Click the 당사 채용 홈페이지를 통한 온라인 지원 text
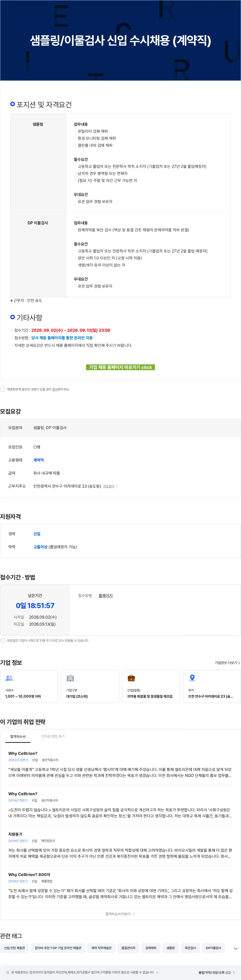The width and height of the screenshot is (241, 980). click(62, 338)
